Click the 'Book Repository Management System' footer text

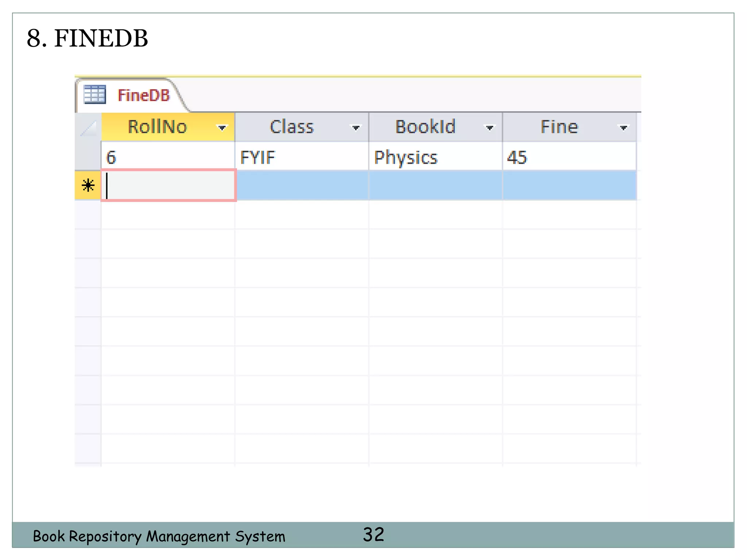point(159,537)
